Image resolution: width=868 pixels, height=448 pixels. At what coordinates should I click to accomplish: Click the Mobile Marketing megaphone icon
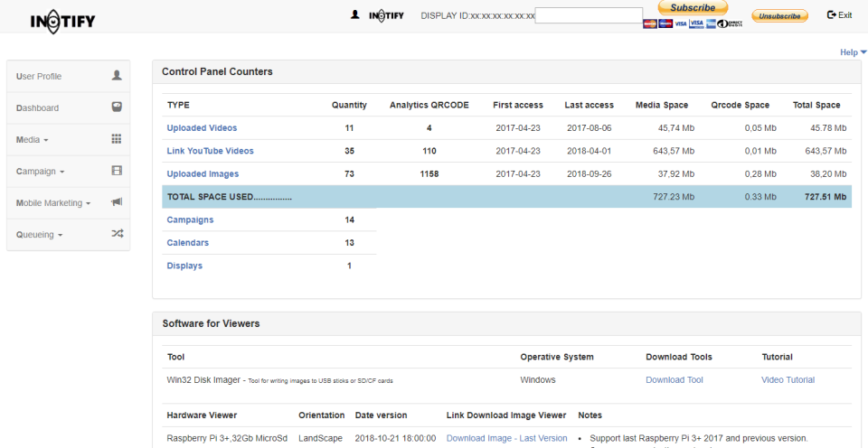point(117,202)
